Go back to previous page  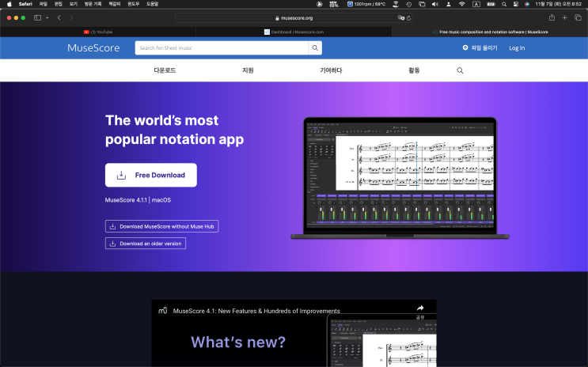59,17
